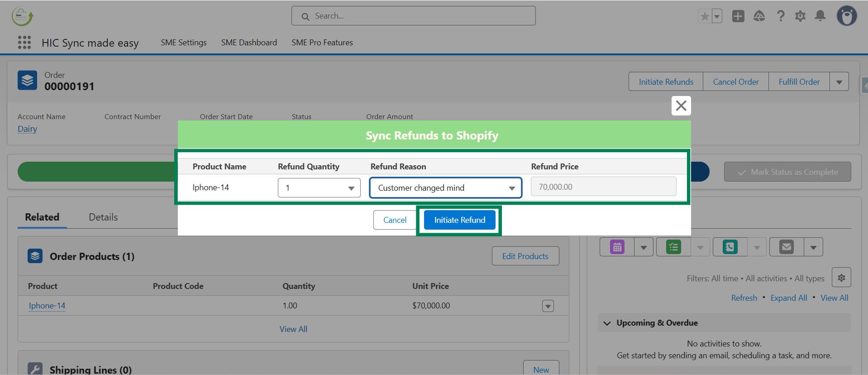
Task: Click the Cancel Order button
Action: pos(736,82)
